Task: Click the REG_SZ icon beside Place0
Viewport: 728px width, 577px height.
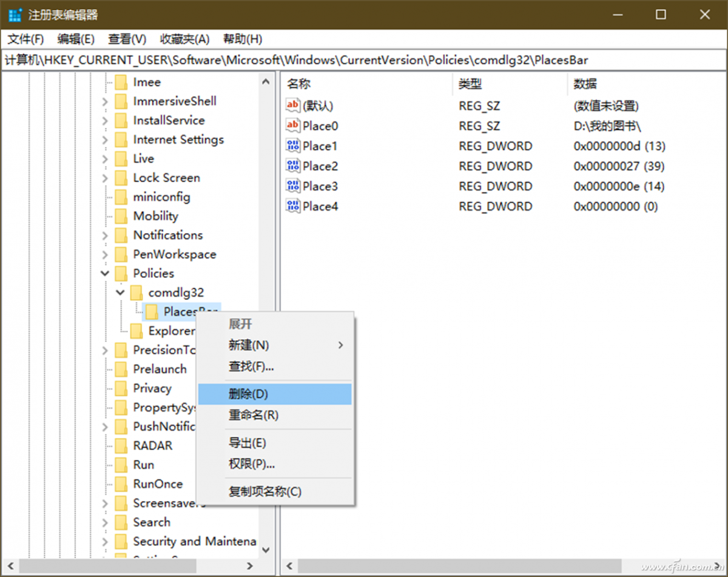Action: [x=292, y=125]
